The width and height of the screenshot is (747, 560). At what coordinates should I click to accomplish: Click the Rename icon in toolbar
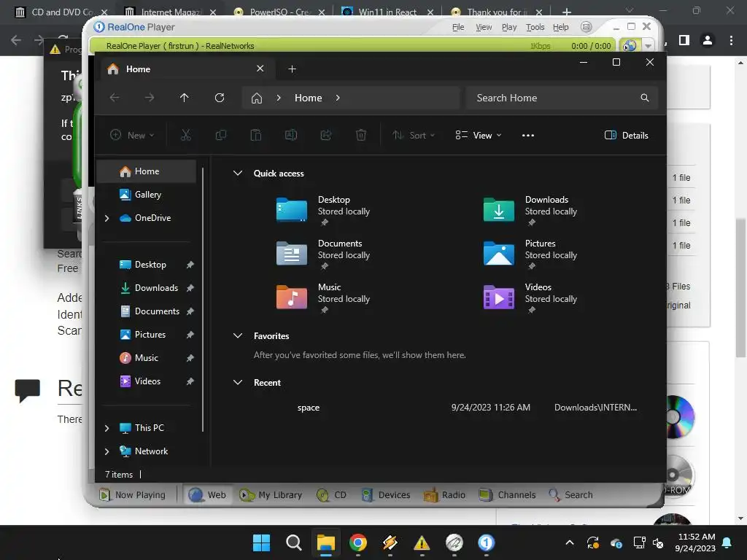coord(291,135)
